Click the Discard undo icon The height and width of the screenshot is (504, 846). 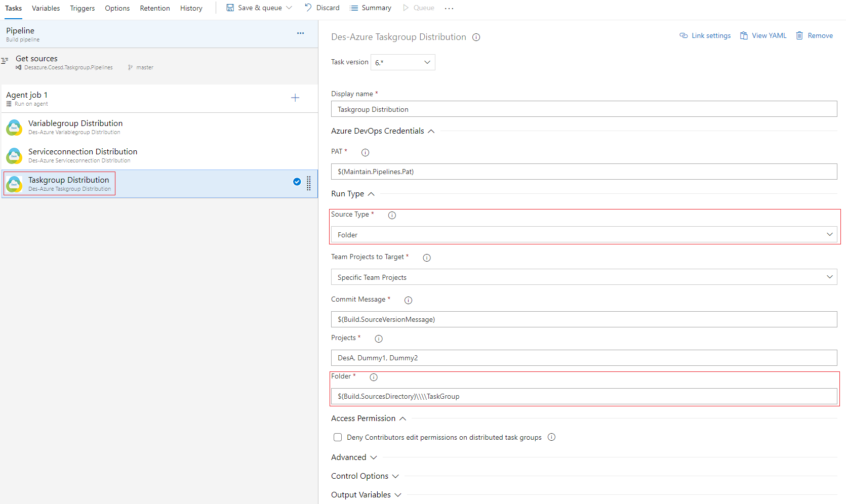coord(308,8)
